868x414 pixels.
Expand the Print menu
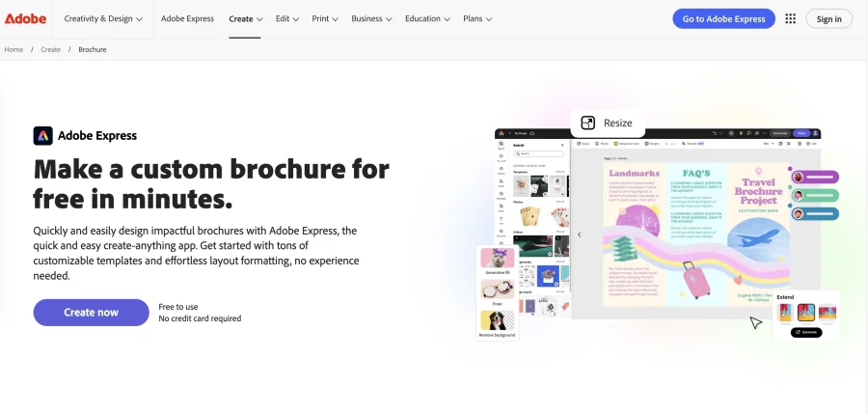click(x=325, y=19)
